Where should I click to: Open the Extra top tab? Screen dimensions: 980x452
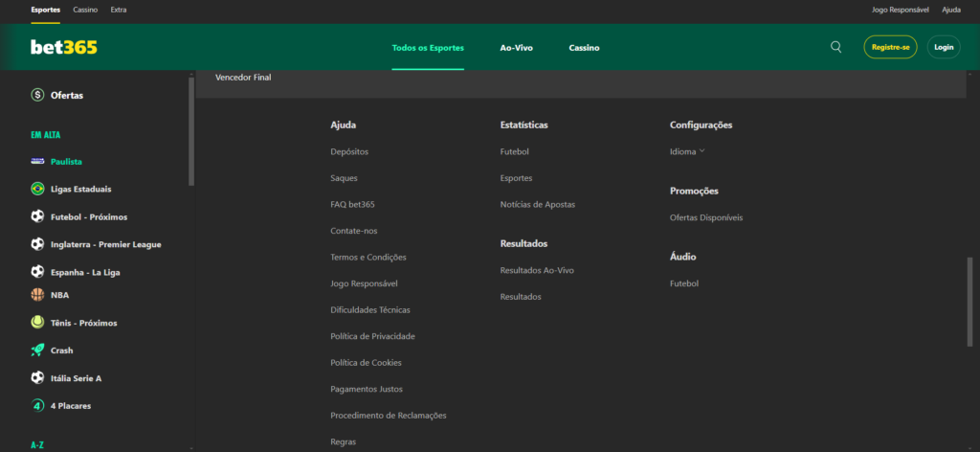[118, 10]
